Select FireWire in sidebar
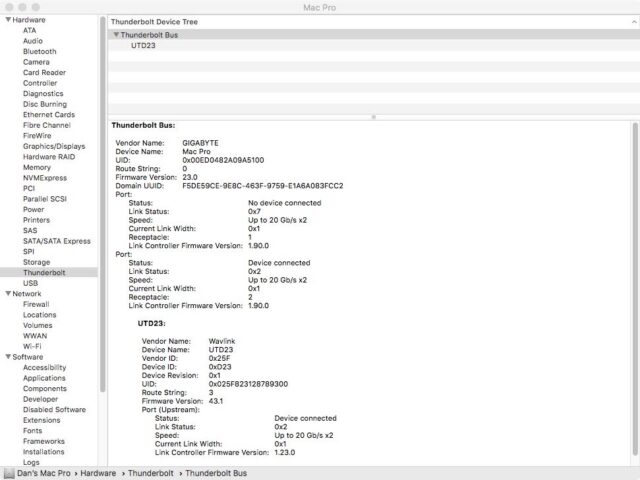This screenshot has height=480, width=640. 37,136
